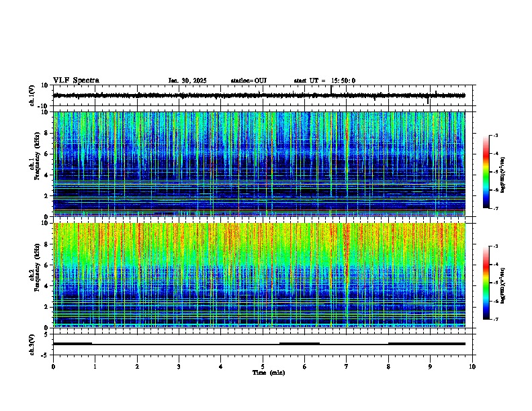The width and height of the screenshot is (532, 411).
Task: Click the "-3" label on ch.1 color scale
Action: (x=496, y=135)
